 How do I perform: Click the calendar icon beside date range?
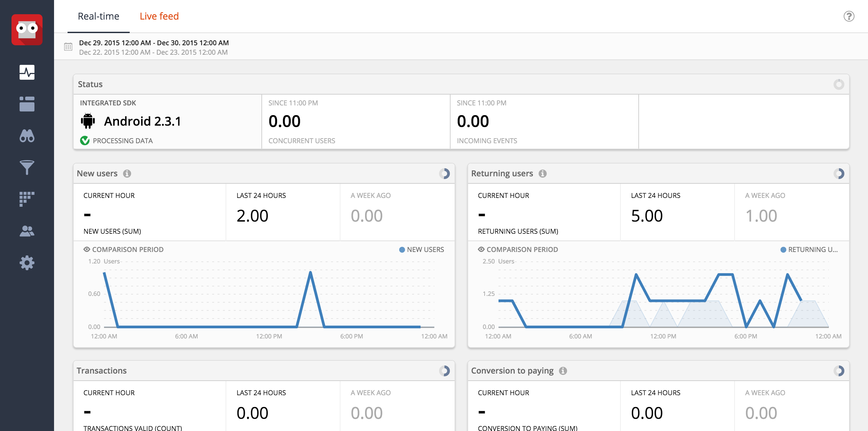(68, 47)
